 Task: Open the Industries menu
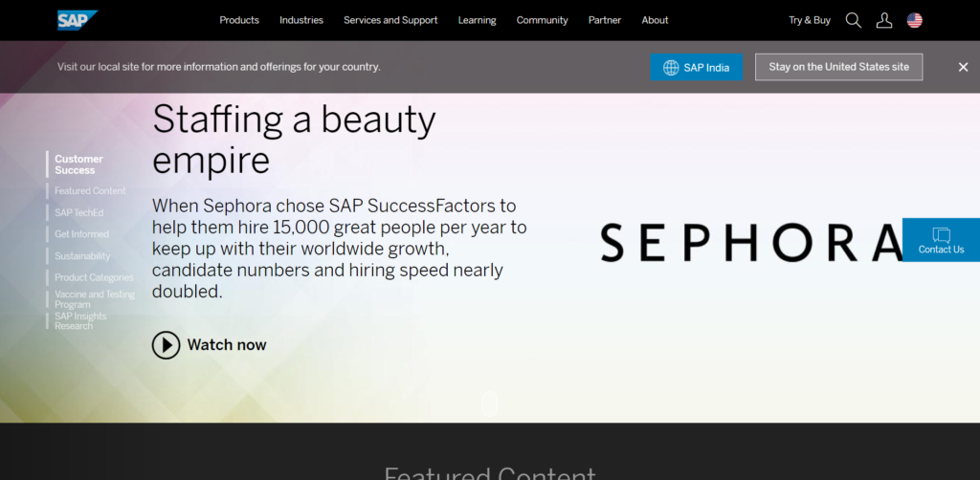[x=301, y=20]
